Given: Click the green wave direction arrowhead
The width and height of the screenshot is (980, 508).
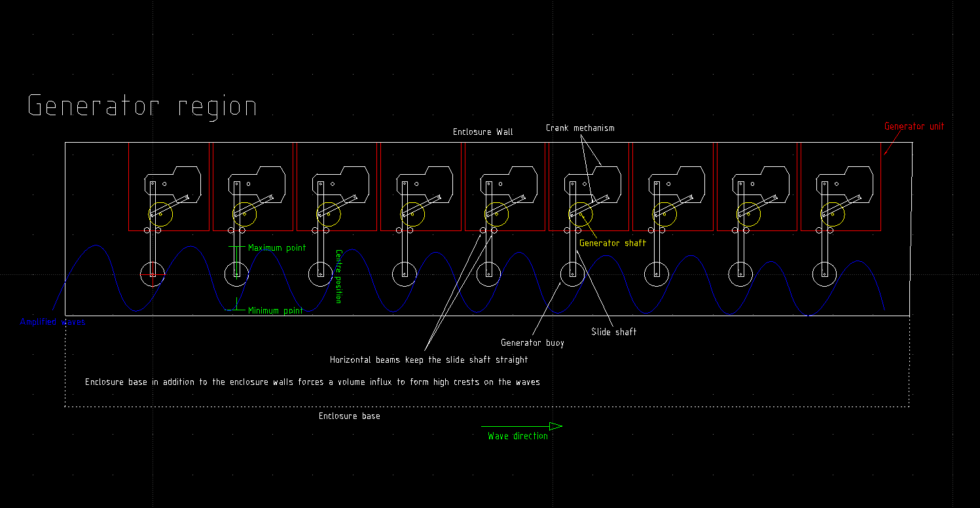Looking at the screenshot, I should (556, 426).
